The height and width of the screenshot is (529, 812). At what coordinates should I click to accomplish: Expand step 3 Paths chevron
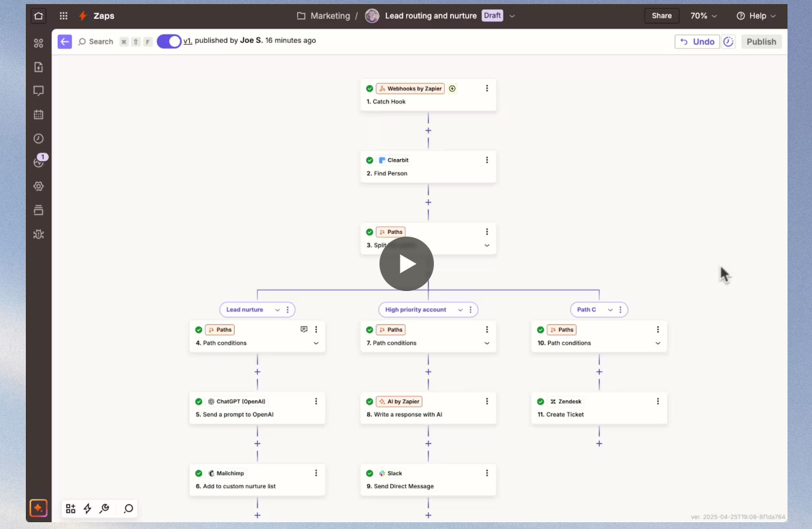click(x=487, y=245)
